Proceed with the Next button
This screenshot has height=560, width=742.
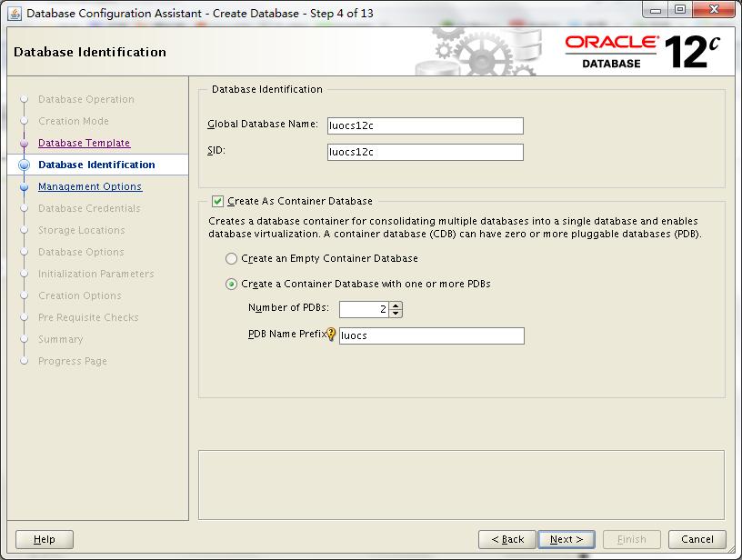(x=567, y=539)
